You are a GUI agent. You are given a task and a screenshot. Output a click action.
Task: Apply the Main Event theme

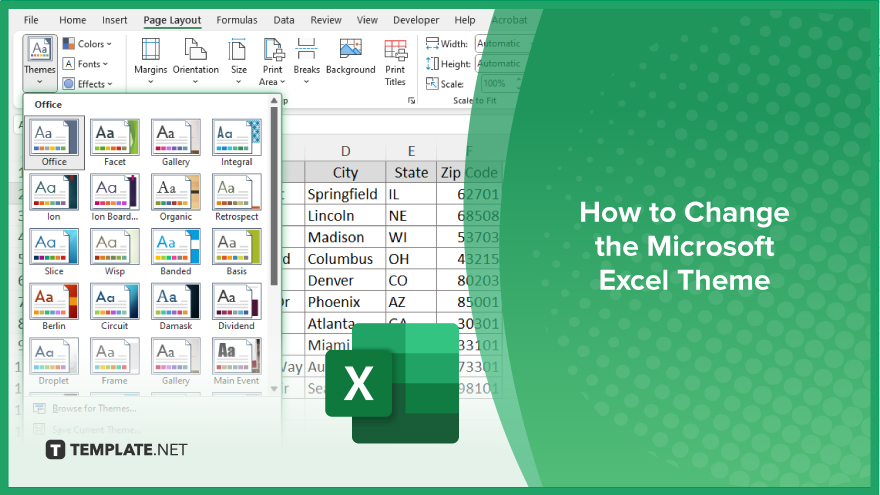pyautogui.click(x=236, y=361)
